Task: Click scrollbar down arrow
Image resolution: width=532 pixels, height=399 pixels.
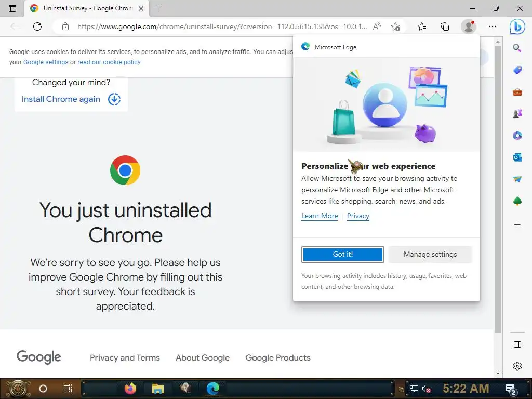Action: pyautogui.click(x=498, y=373)
